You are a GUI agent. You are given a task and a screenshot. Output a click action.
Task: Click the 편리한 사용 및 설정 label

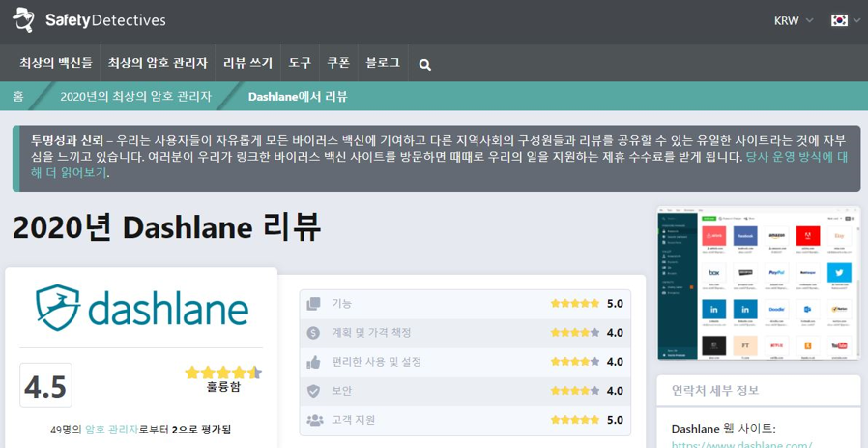click(376, 362)
